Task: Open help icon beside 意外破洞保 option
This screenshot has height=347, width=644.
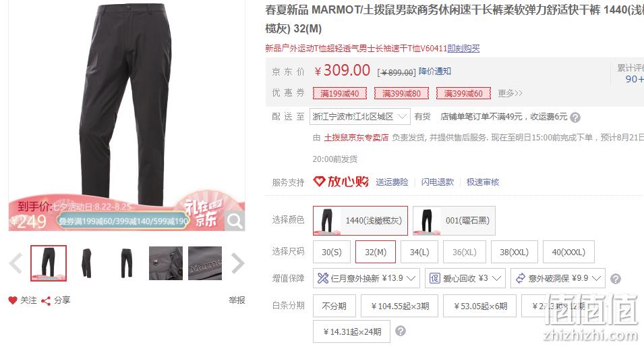Action: tap(615, 279)
